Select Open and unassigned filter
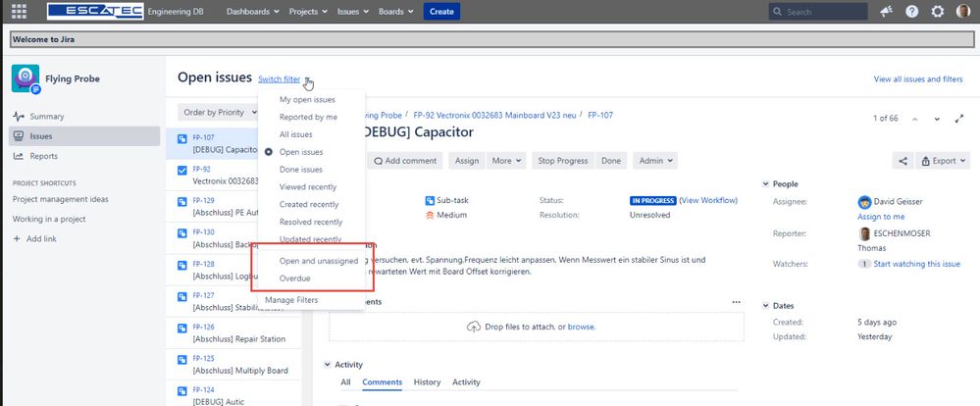The image size is (980, 406). (x=319, y=261)
